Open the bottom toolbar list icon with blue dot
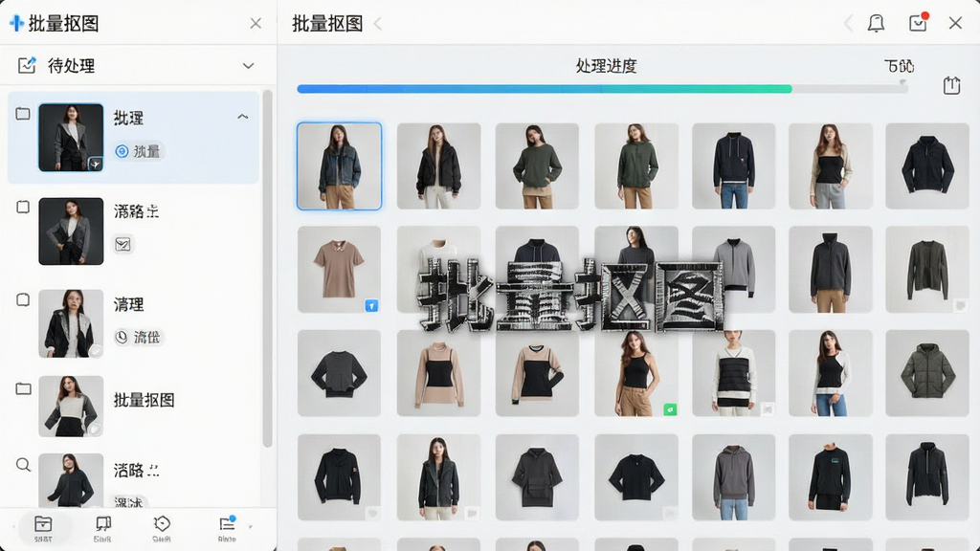This screenshot has height=551, width=980. click(227, 523)
